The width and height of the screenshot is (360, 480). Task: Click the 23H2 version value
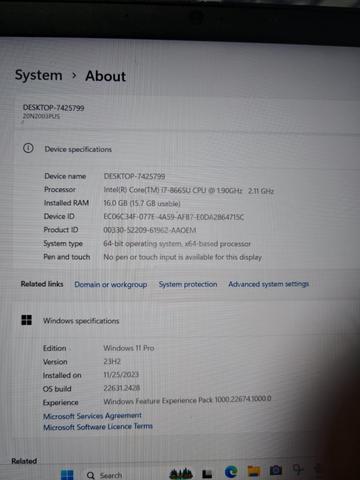click(x=112, y=361)
